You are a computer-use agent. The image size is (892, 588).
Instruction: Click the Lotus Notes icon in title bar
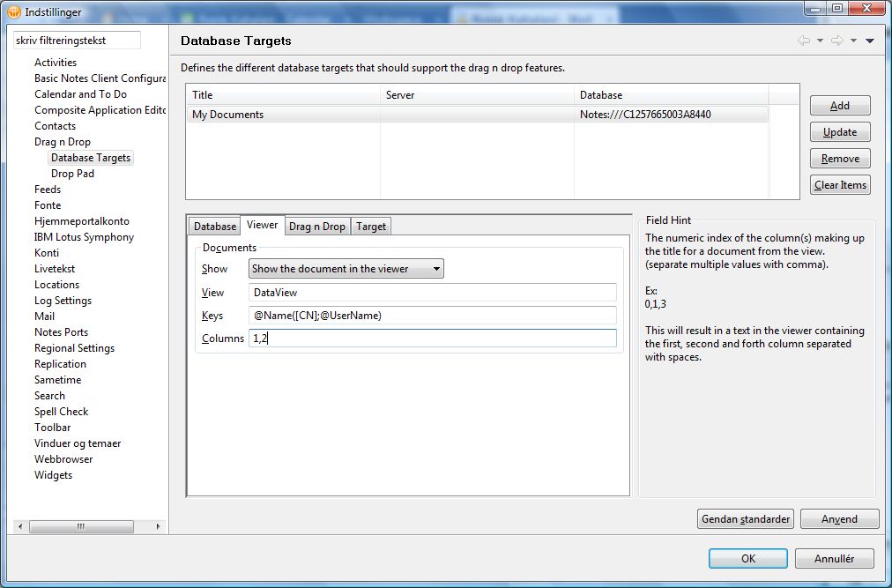pyautogui.click(x=15, y=12)
